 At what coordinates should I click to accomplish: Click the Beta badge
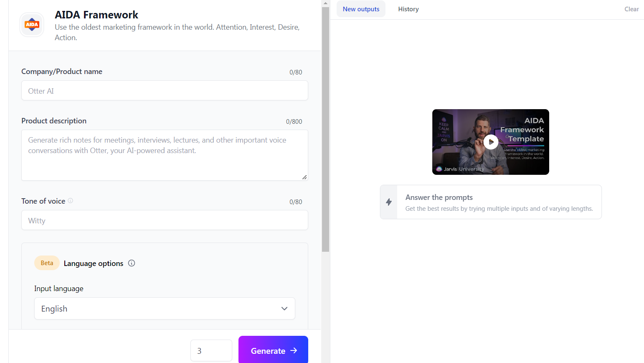tap(47, 263)
